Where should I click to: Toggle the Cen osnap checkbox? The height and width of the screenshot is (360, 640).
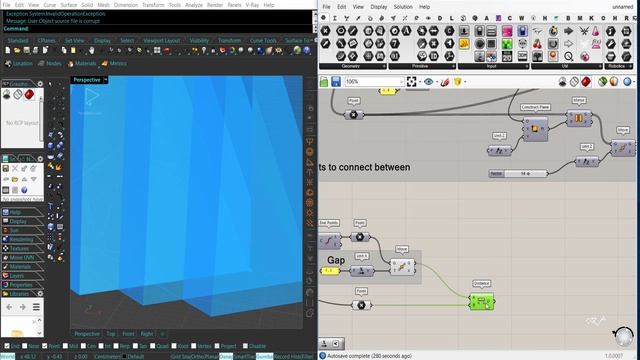pos(84,346)
